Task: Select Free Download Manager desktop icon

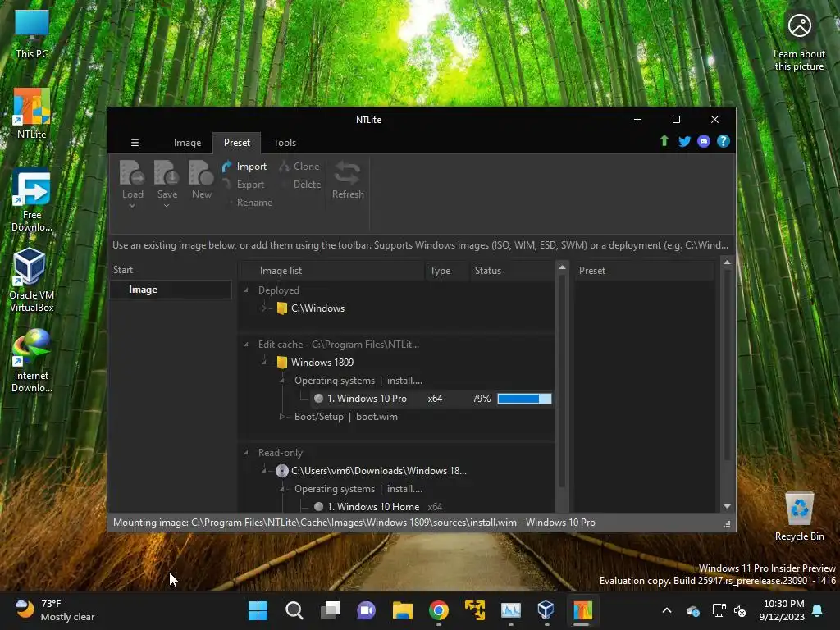Action: [x=32, y=200]
